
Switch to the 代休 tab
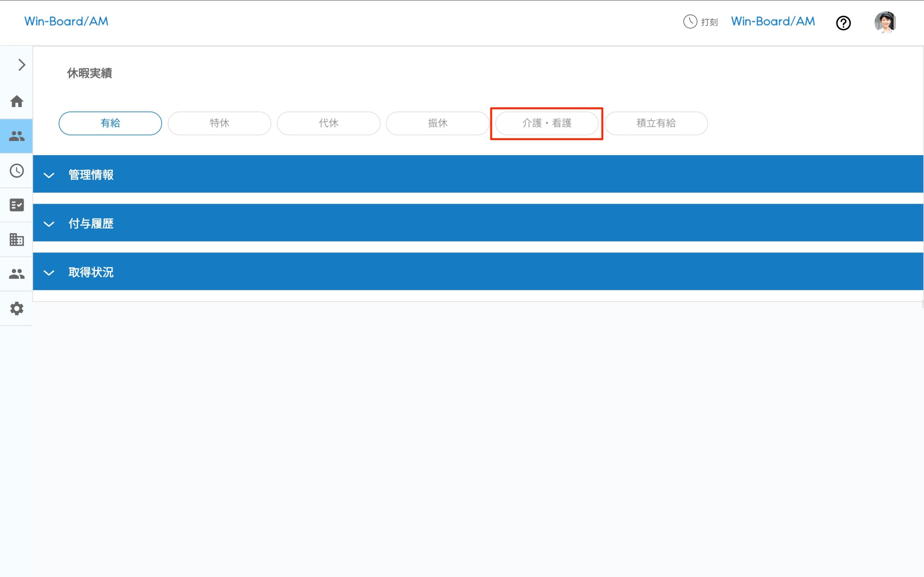click(x=328, y=123)
